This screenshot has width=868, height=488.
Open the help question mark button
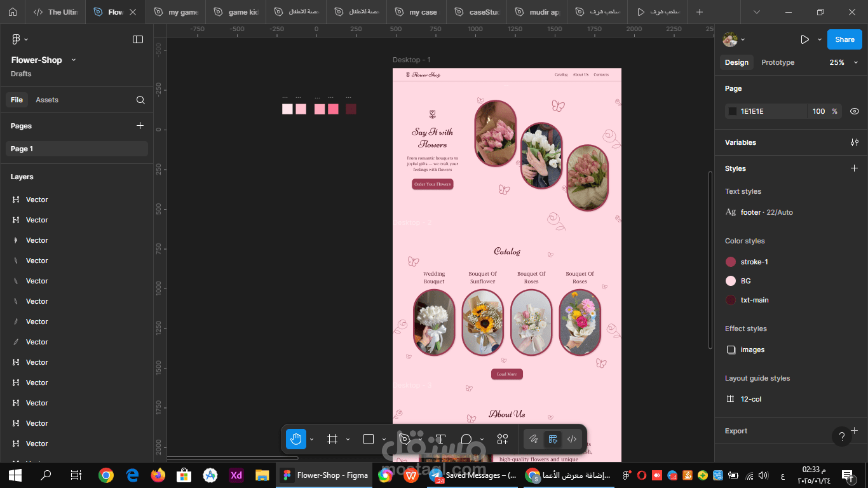pyautogui.click(x=842, y=437)
